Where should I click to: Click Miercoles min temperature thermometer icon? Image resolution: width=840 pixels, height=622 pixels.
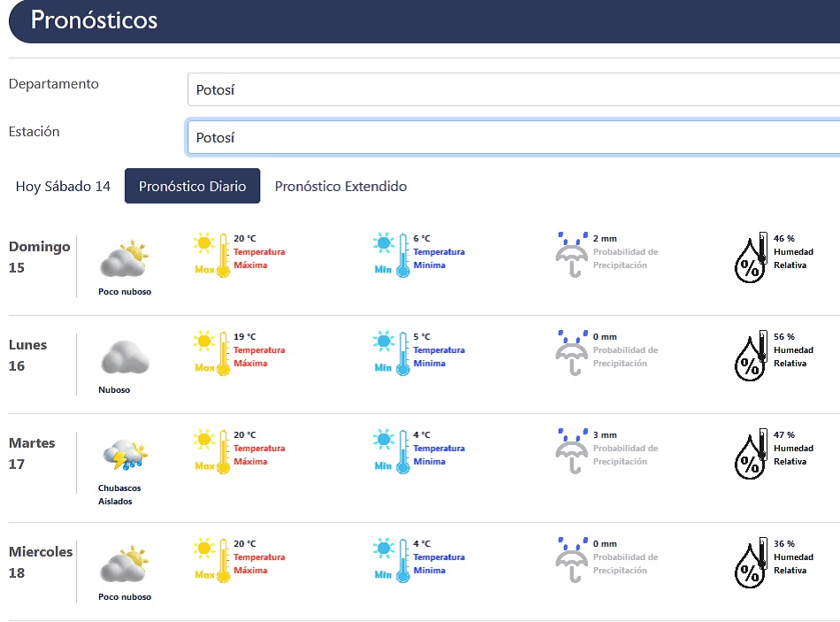tap(393, 561)
